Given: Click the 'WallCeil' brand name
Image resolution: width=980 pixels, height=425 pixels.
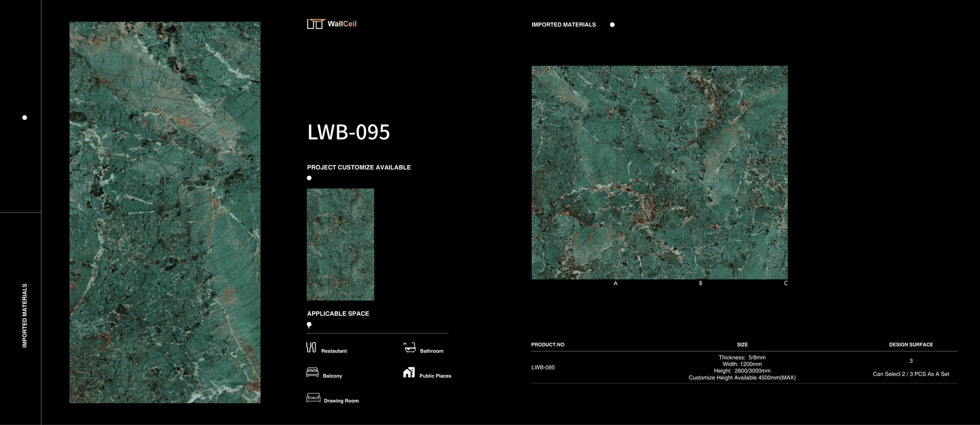Looking at the screenshot, I should tap(342, 24).
